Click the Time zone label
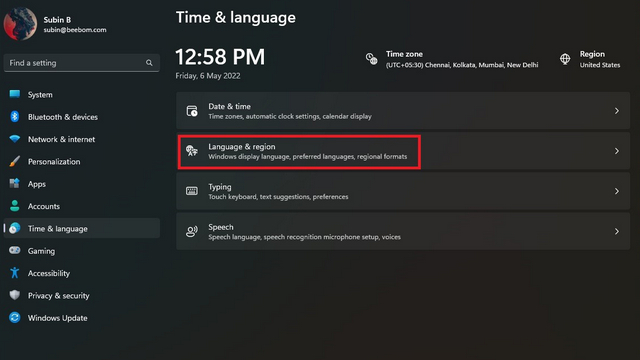Screen dimensions: 640x360 tap(404, 54)
